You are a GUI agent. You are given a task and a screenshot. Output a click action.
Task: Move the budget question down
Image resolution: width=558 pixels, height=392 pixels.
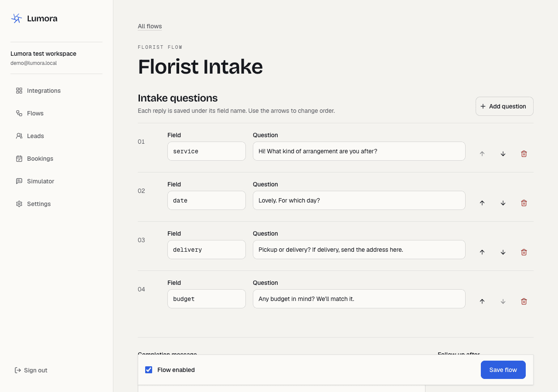(503, 301)
